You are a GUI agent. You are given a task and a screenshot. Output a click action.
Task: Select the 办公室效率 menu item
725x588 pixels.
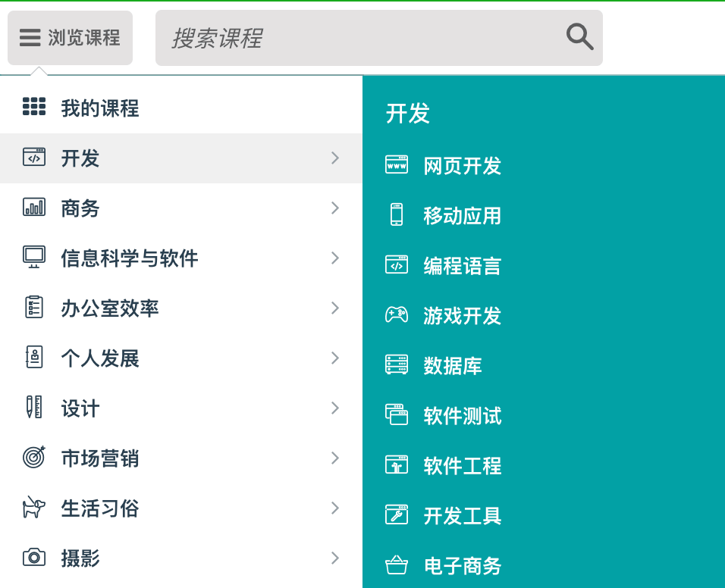(110, 308)
